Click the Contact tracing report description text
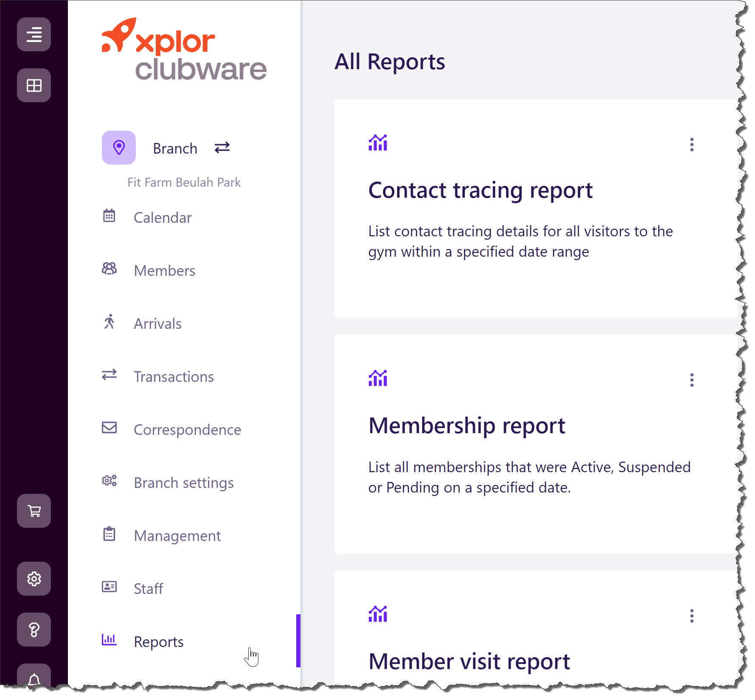This screenshot has width=755, height=700. pyautogui.click(x=521, y=241)
